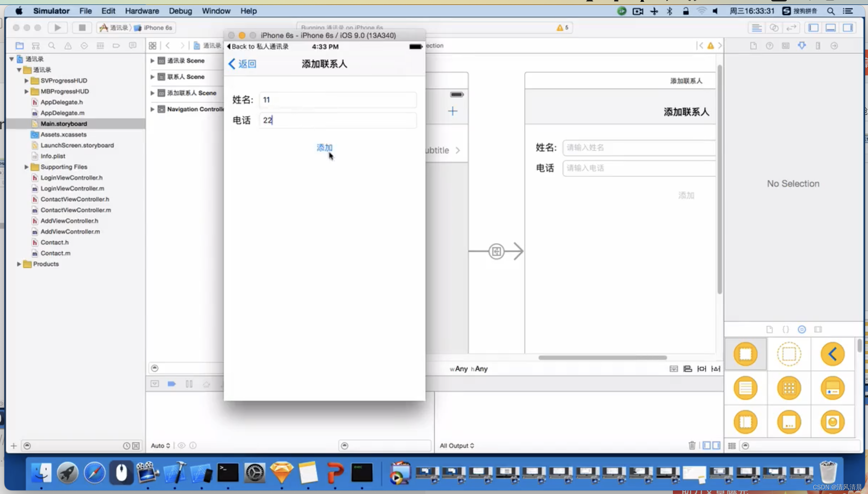The height and width of the screenshot is (494, 868).
Task: Open the Debug menu
Action: [x=180, y=11]
